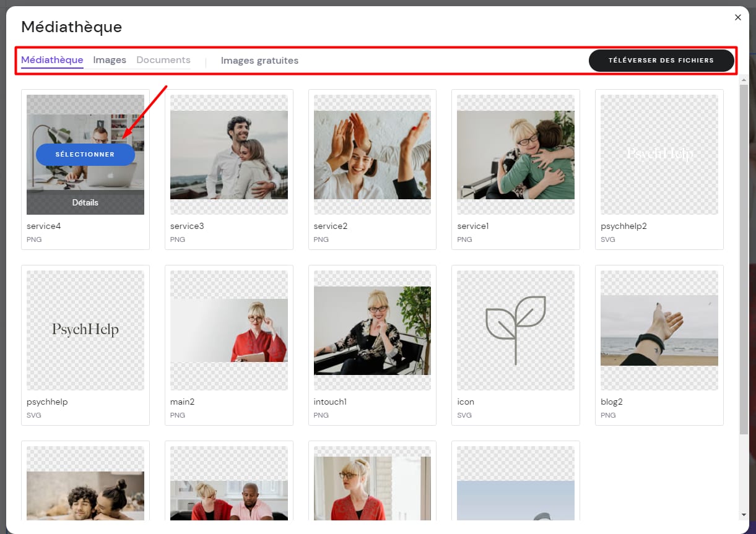The image size is (756, 534).
Task: Click the file name "psychhelp2"
Action: pyautogui.click(x=623, y=226)
